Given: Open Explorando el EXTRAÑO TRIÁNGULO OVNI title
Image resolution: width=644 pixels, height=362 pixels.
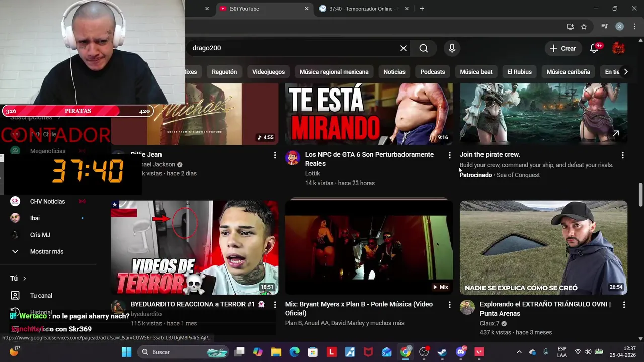Looking at the screenshot, I should tap(545, 309).
